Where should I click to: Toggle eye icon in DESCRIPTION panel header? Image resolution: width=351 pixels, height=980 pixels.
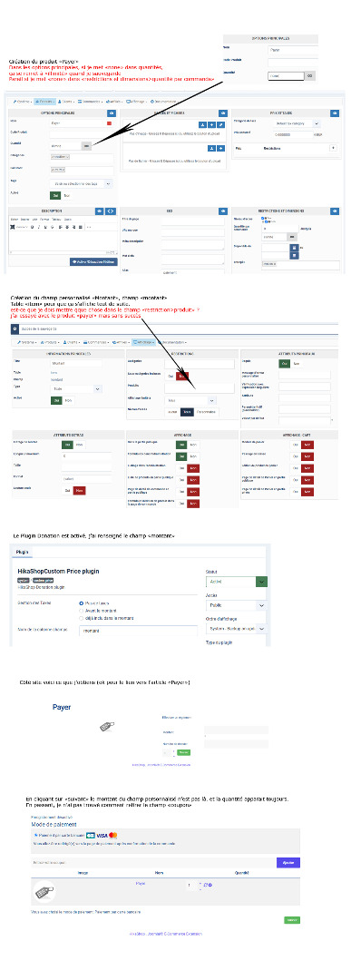[99, 211]
